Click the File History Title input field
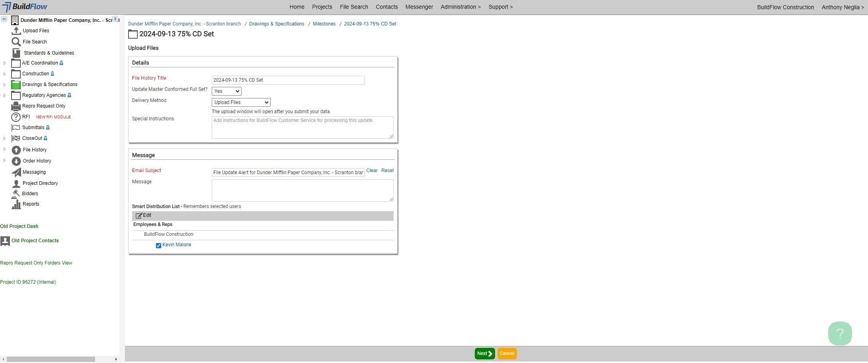 pyautogui.click(x=288, y=80)
